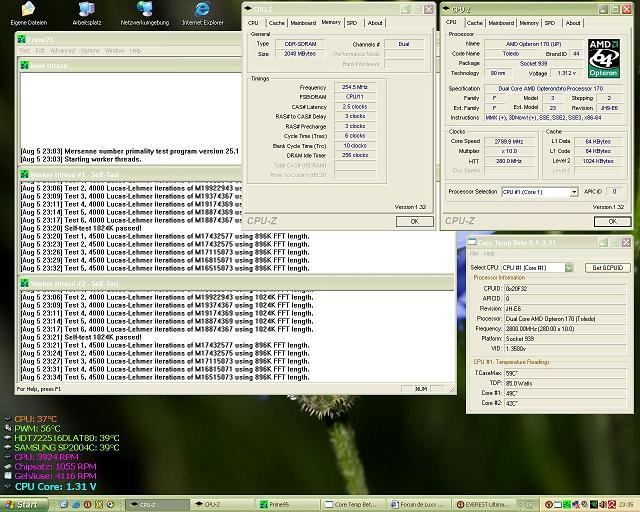Open the Options menu in Prime95

(x=88, y=50)
